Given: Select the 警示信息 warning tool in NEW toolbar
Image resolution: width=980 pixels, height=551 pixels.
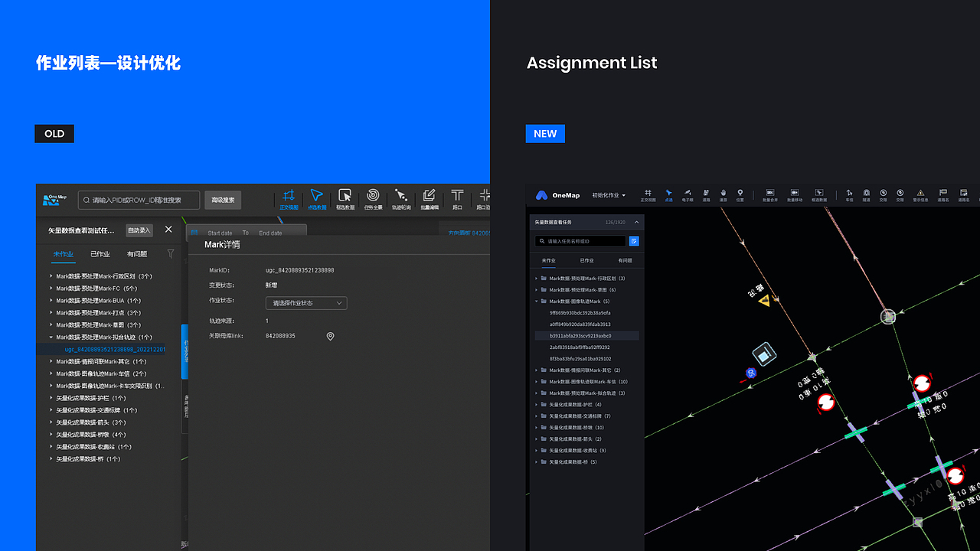Looking at the screenshot, I should (921, 195).
